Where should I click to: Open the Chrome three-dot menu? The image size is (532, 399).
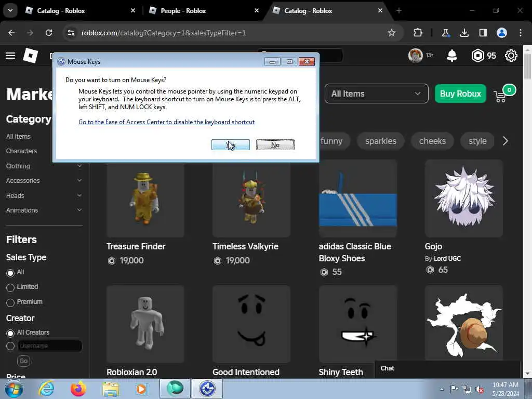[521, 33]
